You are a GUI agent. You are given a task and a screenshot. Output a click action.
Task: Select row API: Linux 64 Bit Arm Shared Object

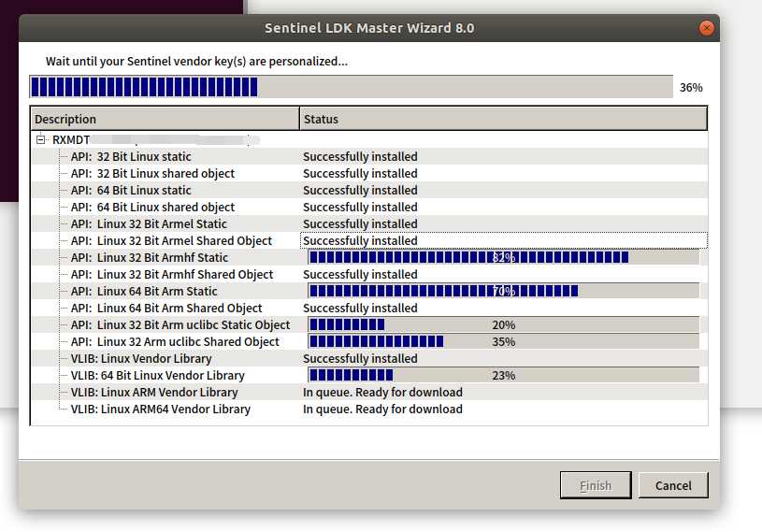point(369,308)
